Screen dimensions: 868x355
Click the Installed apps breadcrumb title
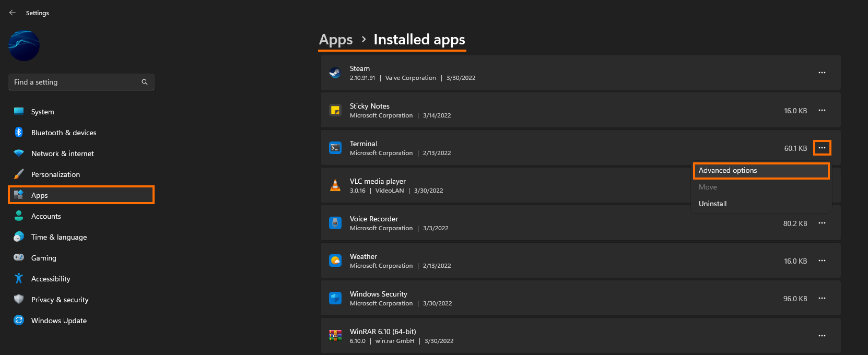click(419, 40)
